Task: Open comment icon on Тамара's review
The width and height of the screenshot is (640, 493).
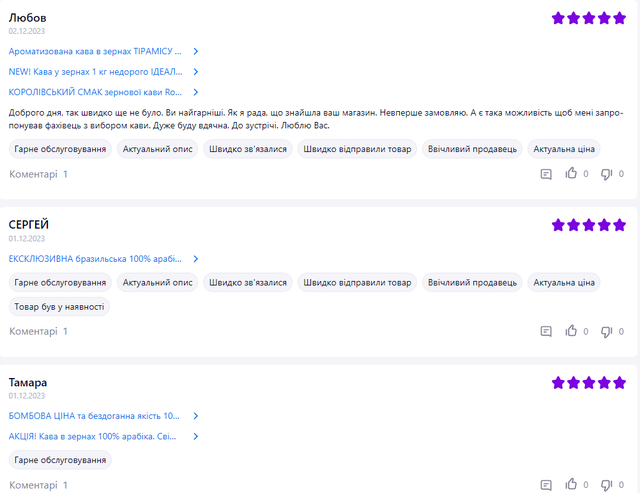Action: (x=546, y=485)
